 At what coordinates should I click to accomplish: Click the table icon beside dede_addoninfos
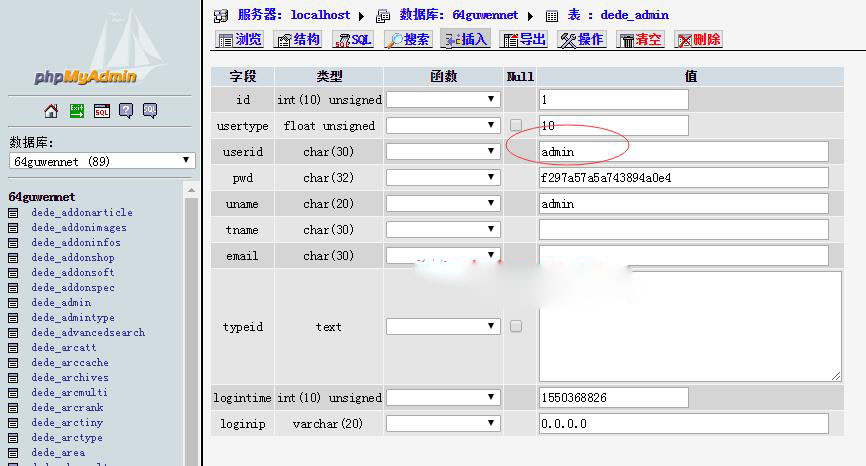click(x=13, y=242)
